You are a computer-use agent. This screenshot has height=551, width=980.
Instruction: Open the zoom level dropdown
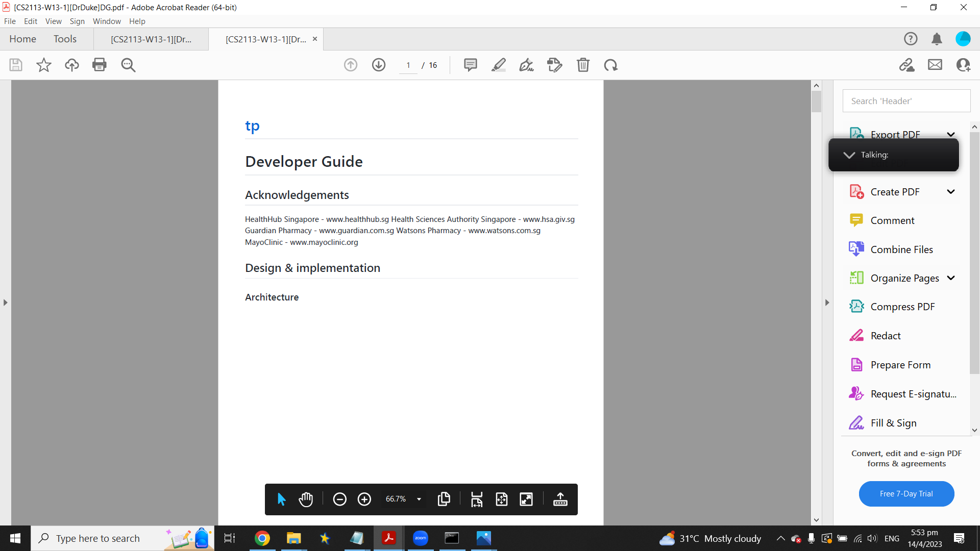point(419,499)
